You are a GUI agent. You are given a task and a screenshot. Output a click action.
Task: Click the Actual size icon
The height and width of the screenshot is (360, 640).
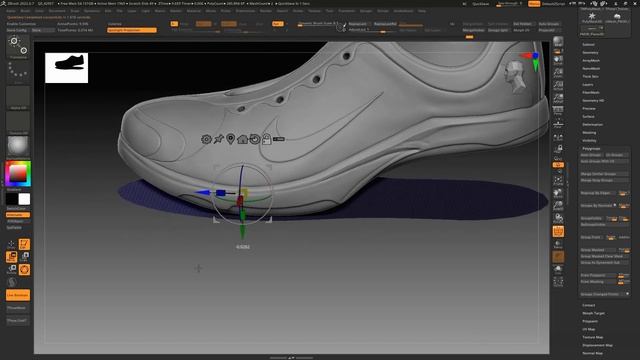(558, 86)
